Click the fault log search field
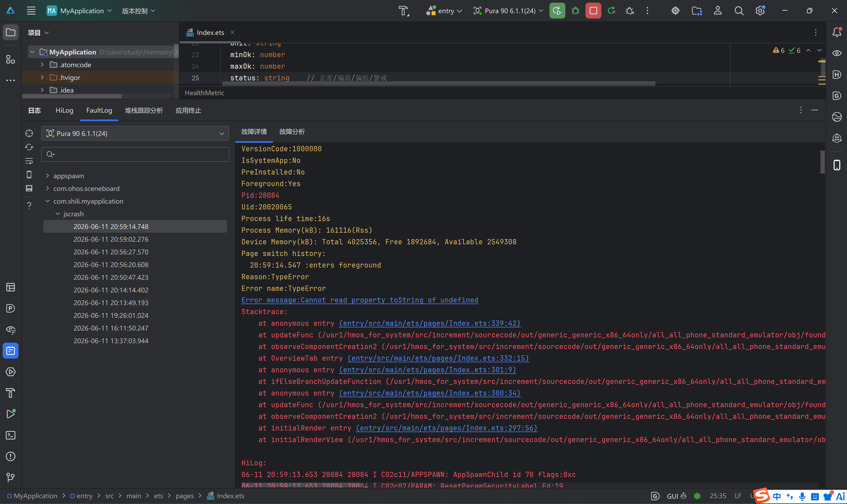This screenshot has height=504, width=847. [x=135, y=154]
